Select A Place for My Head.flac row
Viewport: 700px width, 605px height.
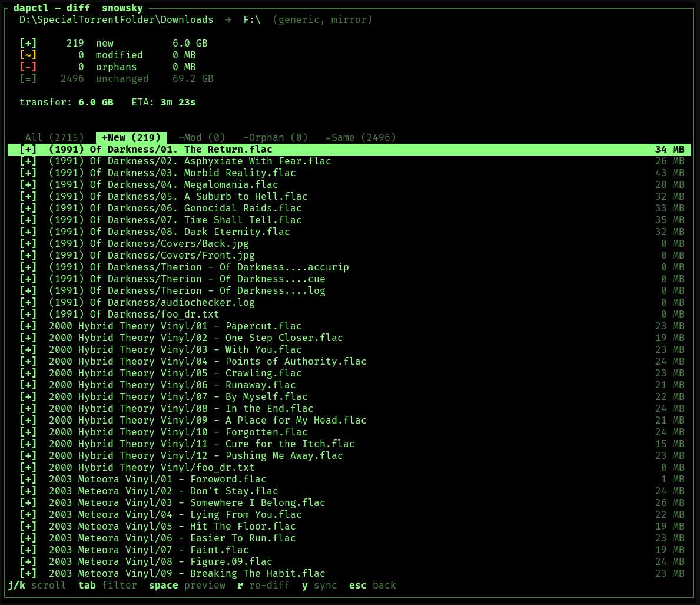tap(349, 421)
